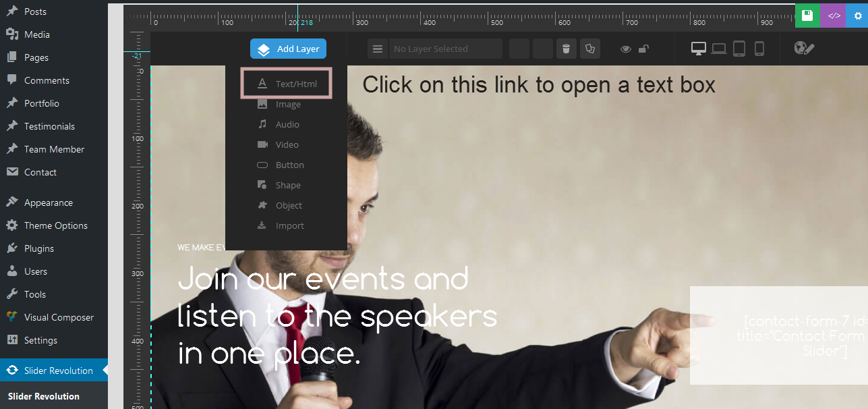Switch to notebook view icon
The height and width of the screenshot is (409, 868).
(x=719, y=49)
